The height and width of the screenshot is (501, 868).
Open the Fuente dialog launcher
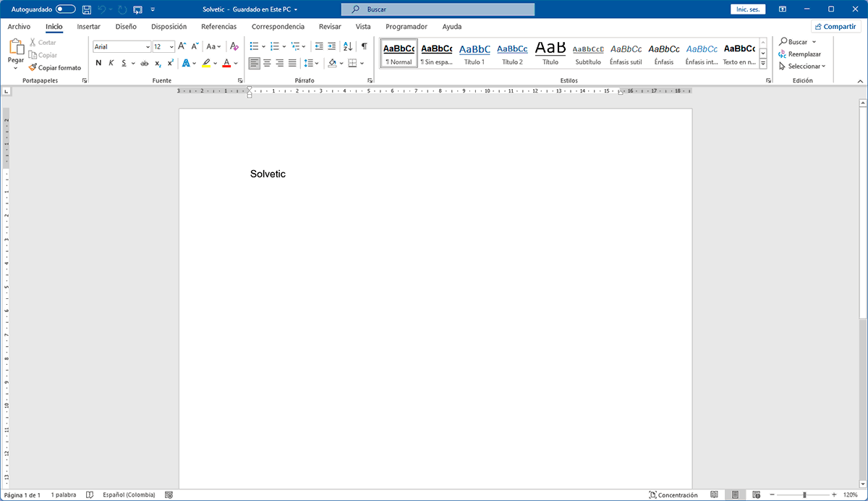point(240,81)
